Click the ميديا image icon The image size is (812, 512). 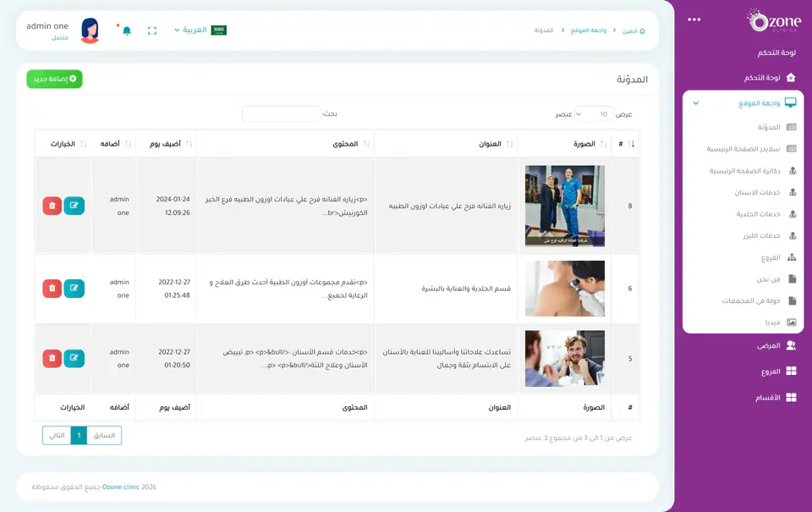[792, 322]
